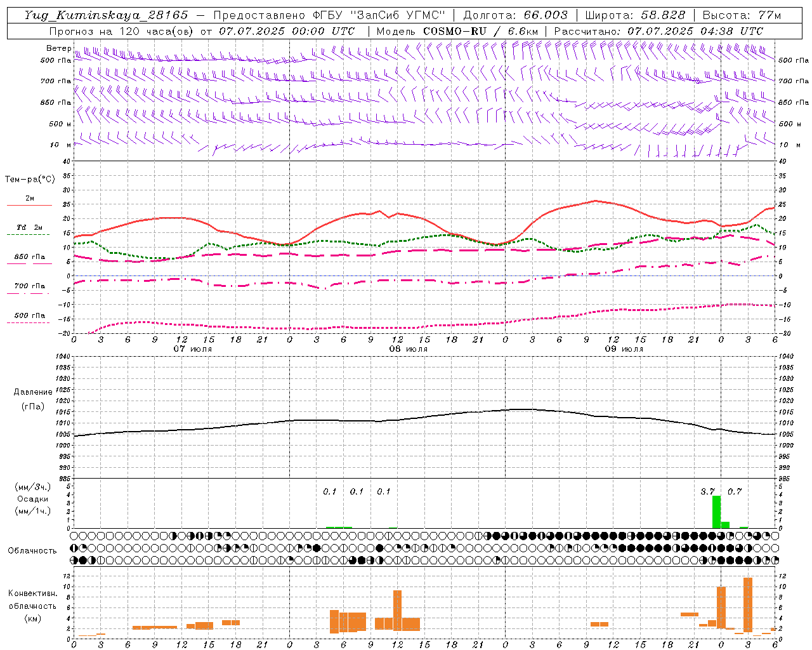
Task: Click the 700 гПа dash-dot legend entry
Action: [x=29, y=286]
